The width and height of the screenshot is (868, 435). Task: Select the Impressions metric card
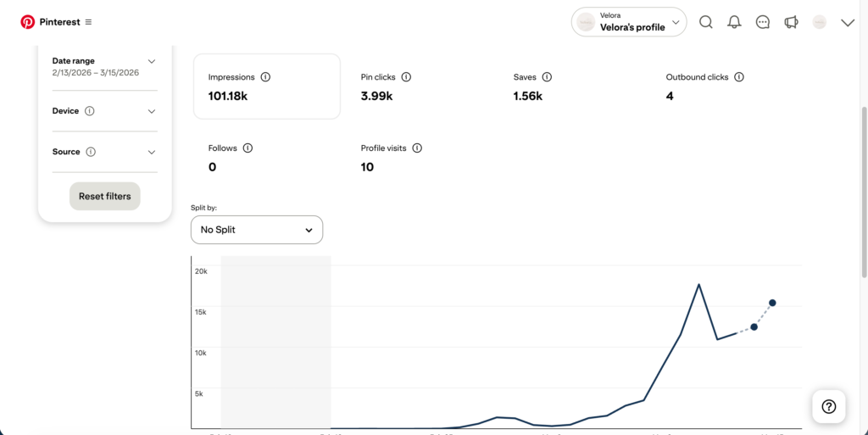[x=266, y=86]
